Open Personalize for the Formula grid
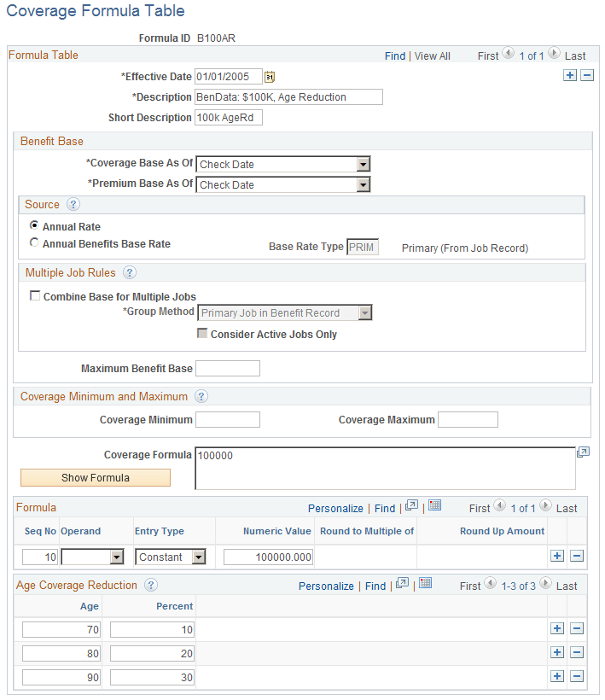This screenshot has height=700, width=605. (335, 507)
